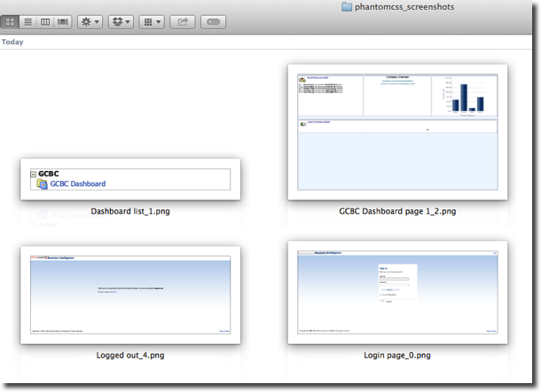
Task: Click the file name Dashboard list_1.png
Action: (x=130, y=211)
